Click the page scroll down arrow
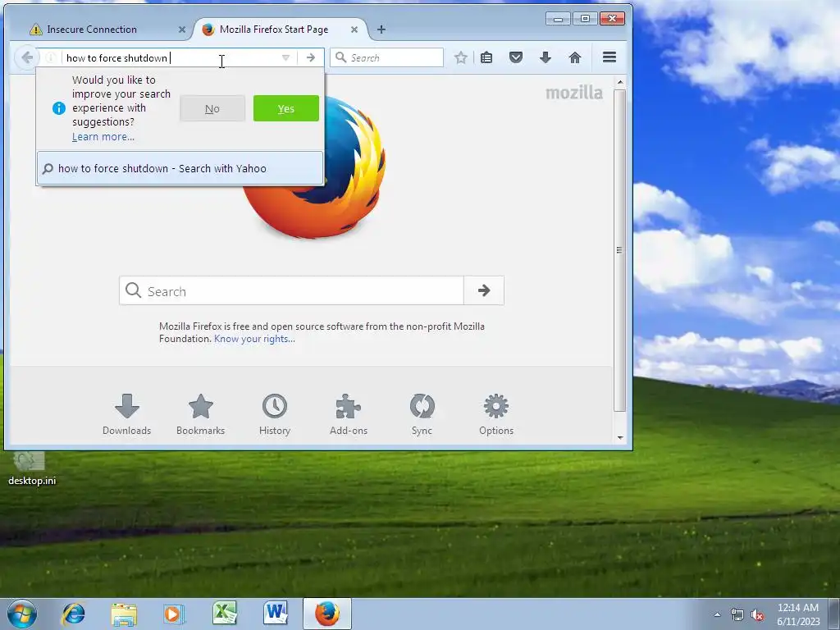Viewport: 840px width, 630px height. 620,438
